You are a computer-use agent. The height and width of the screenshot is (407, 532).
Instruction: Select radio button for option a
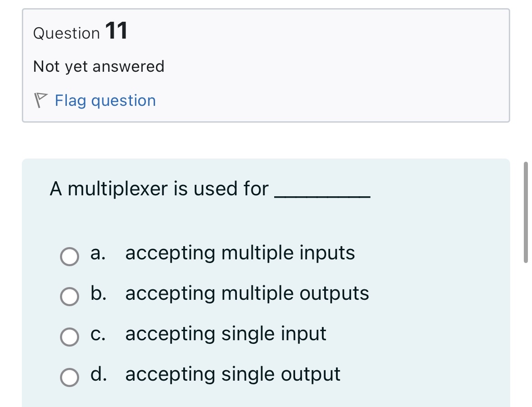tap(69, 258)
